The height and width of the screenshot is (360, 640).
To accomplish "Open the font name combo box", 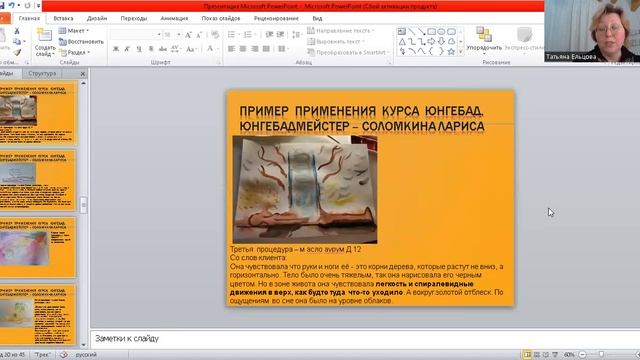I will tap(136, 35).
